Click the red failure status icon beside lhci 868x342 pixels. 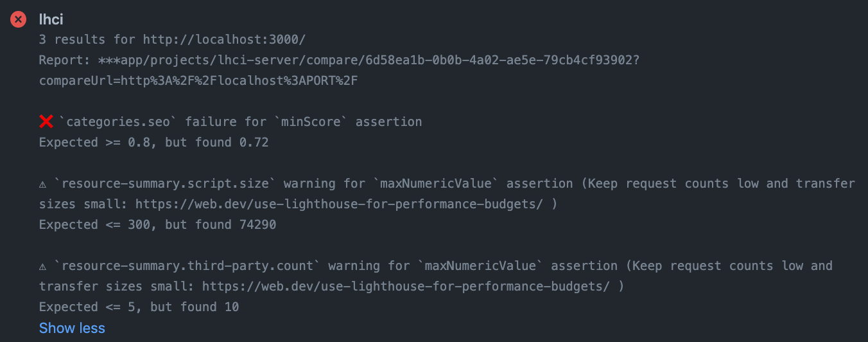tap(19, 20)
